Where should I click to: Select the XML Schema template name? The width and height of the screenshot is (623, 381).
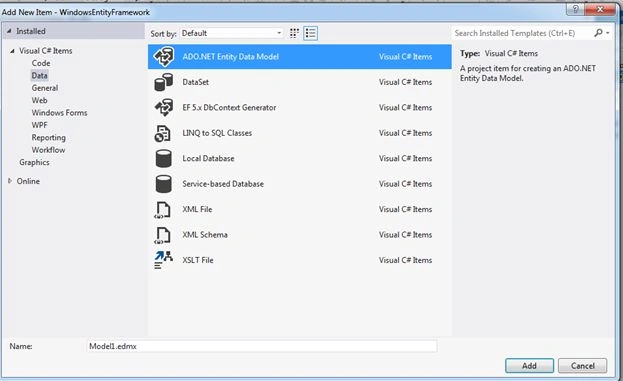coord(205,235)
